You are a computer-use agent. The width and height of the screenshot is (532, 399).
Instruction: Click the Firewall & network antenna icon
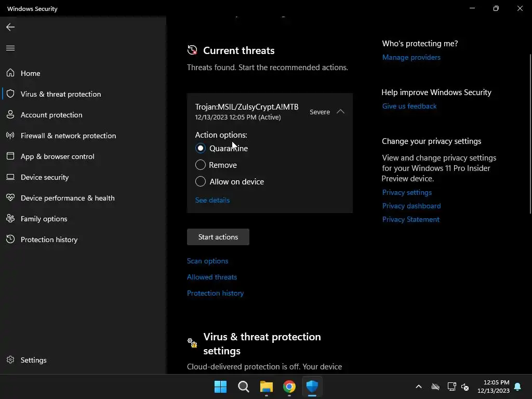click(10, 136)
